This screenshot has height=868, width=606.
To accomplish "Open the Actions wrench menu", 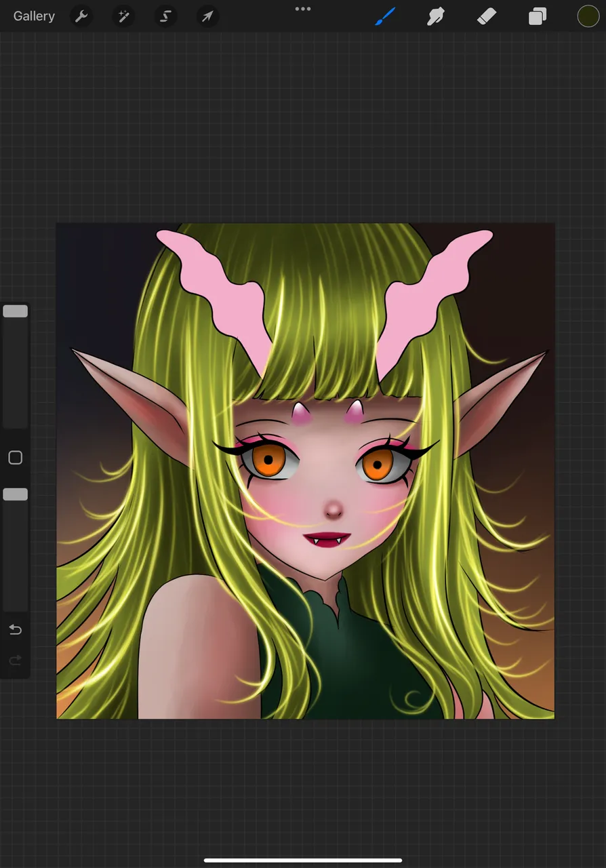I will [81, 16].
